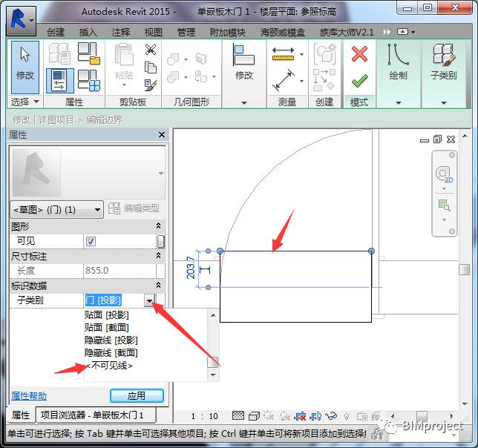Open the 管理 ribbon tab

pos(186,32)
